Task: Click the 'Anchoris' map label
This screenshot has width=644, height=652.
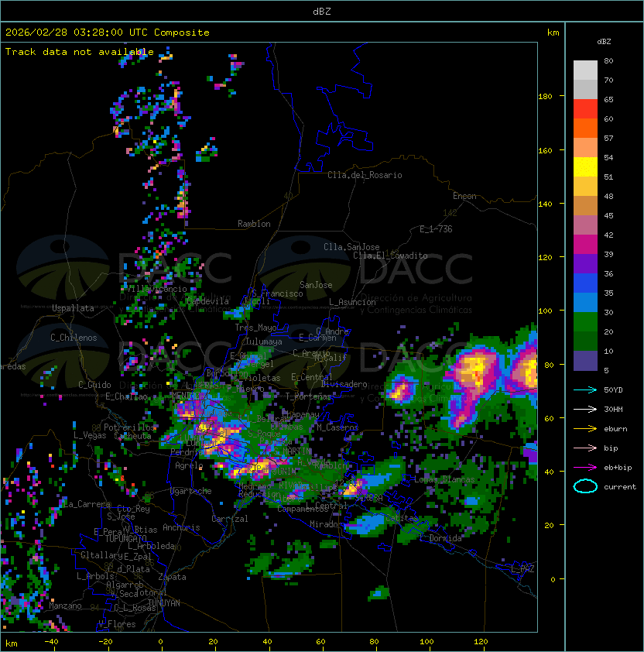Action: point(181,527)
